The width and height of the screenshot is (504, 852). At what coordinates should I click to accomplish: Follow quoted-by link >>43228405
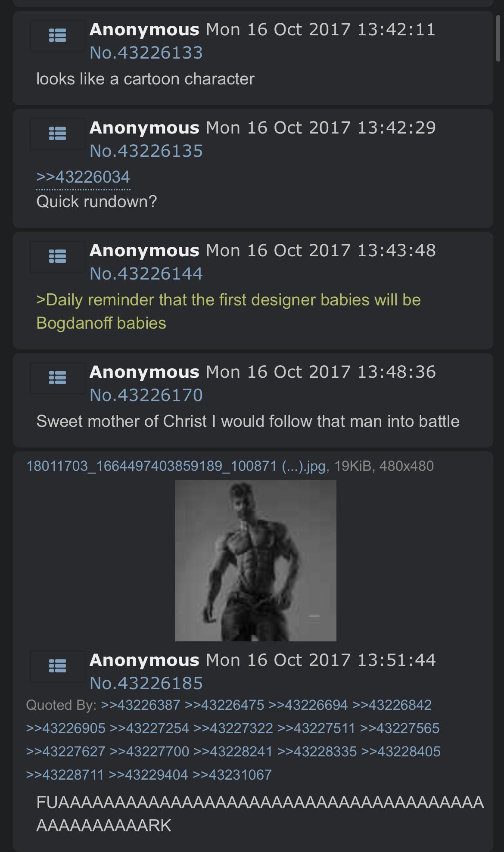tap(401, 752)
